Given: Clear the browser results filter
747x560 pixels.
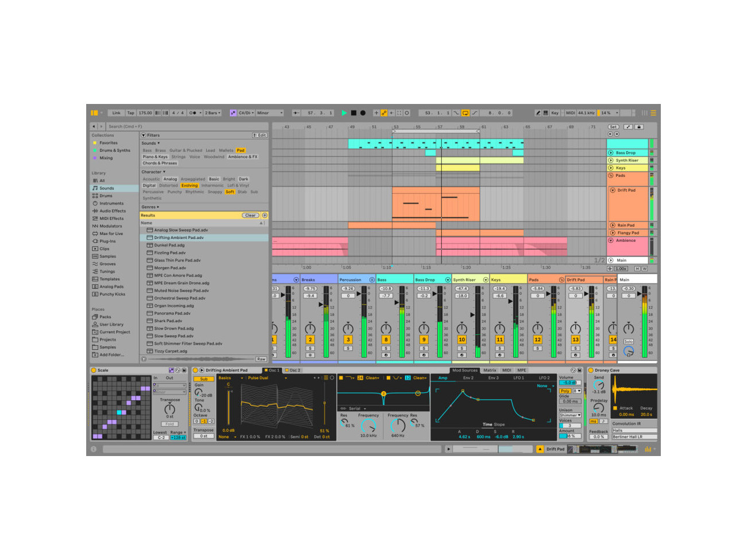Looking at the screenshot, I should [251, 215].
